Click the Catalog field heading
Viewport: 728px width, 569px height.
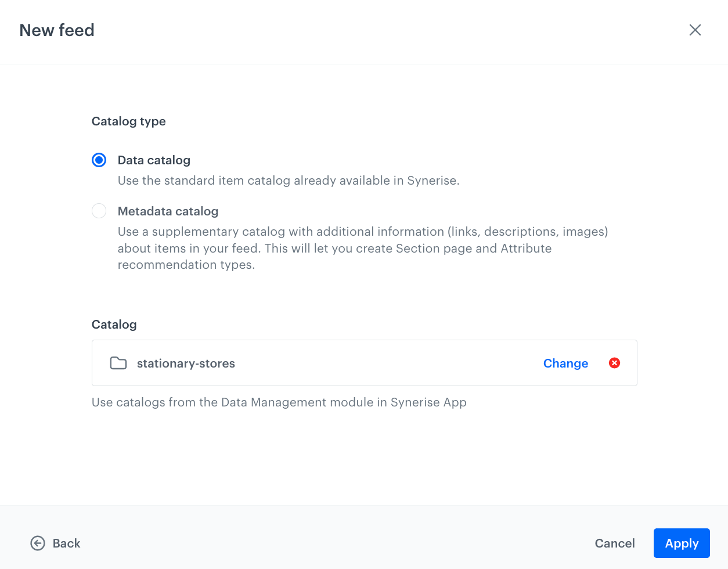click(x=114, y=325)
